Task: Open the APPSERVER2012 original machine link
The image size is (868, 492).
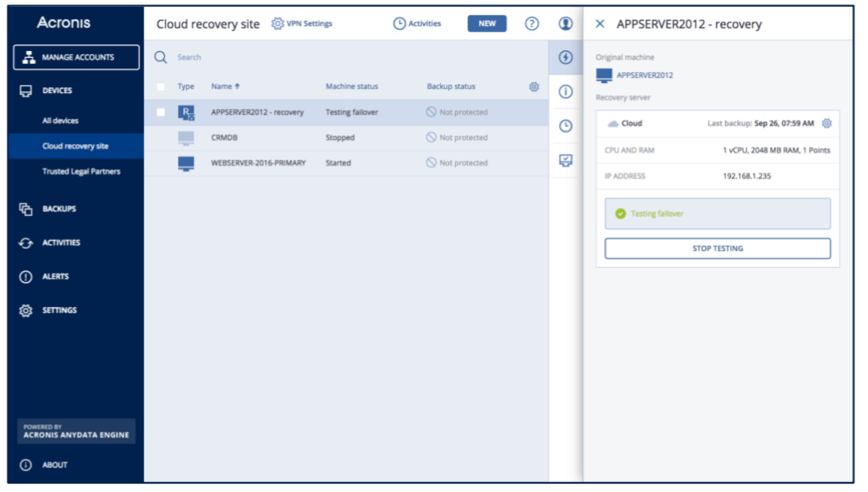Action: point(645,75)
